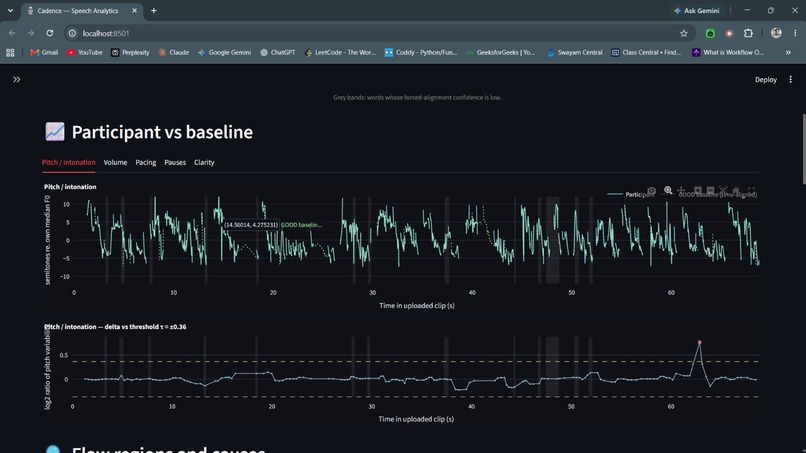Click the chart emoji beside the heading
The image size is (806, 453).
click(54, 132)
